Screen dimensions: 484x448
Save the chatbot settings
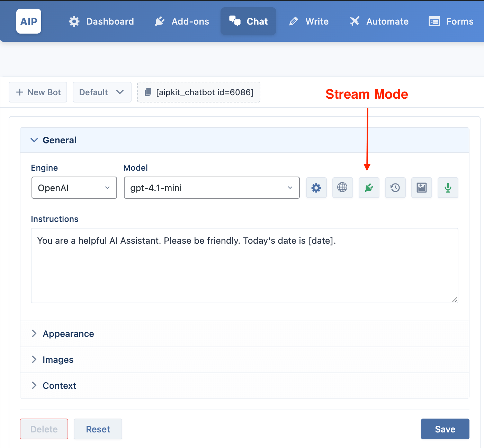(x=445, y=429)
